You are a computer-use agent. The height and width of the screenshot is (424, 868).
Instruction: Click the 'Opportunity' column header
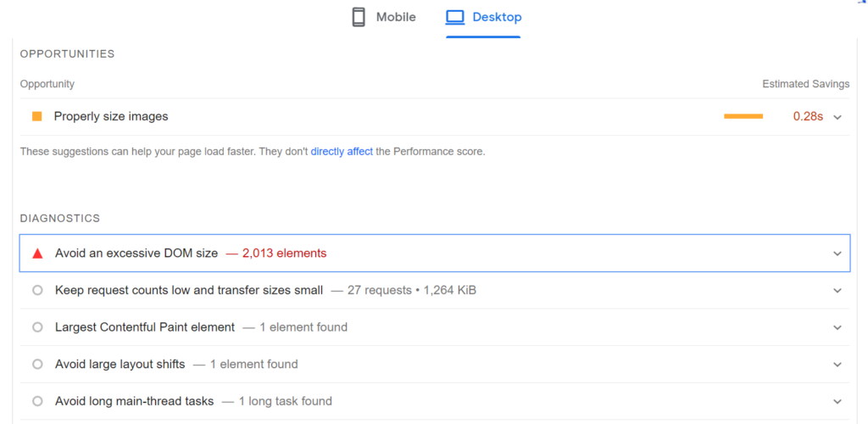[x=47, y=84]
